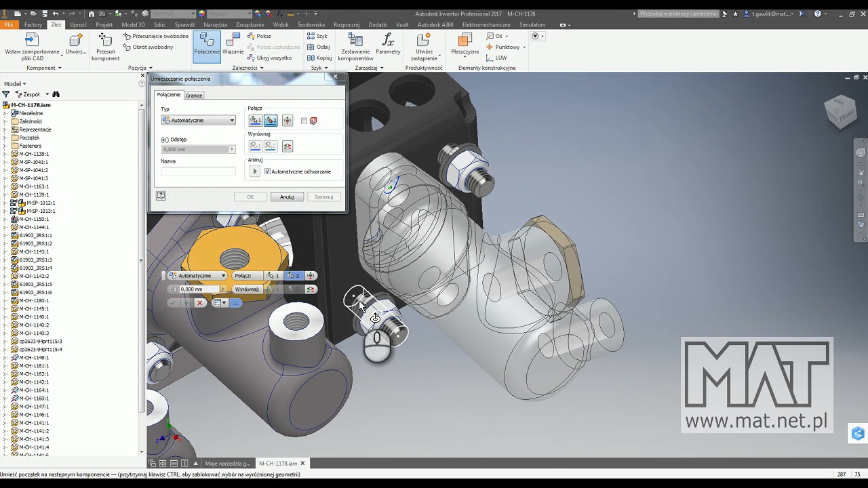Expand the Początek folder node
868x488 pixels.
coord(5,138)
